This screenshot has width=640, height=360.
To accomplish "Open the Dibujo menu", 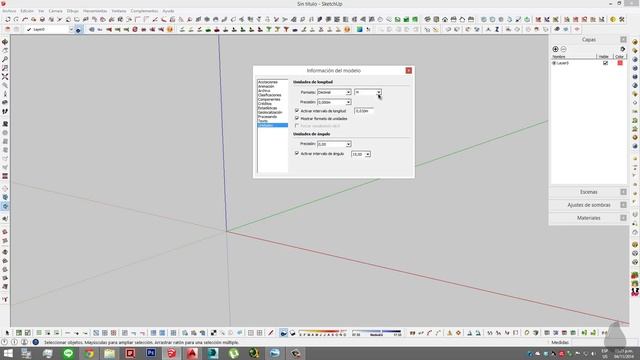I will (x=73, y=11).
